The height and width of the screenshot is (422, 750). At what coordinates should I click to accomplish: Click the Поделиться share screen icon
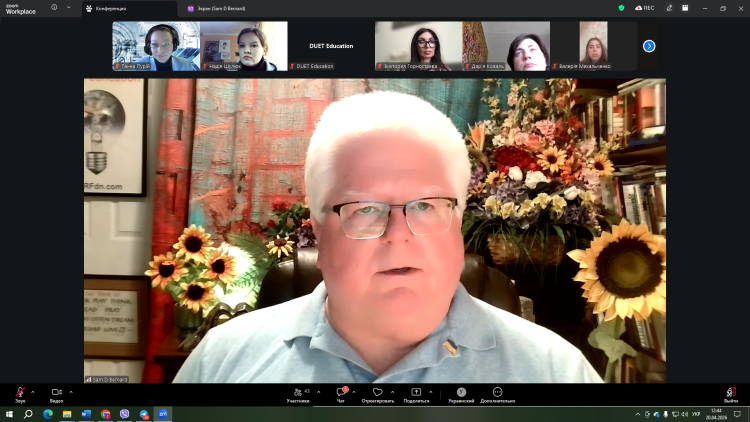pyautogui.click(x=416, y=393)
